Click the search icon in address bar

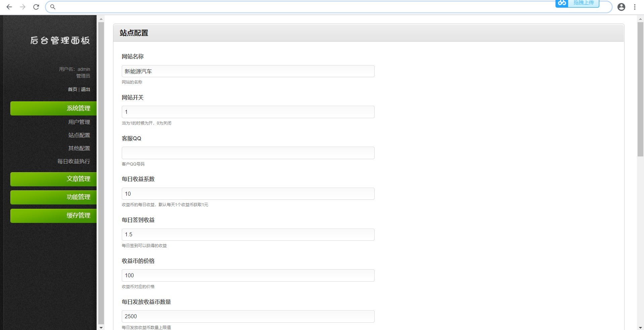coord(53,7)
